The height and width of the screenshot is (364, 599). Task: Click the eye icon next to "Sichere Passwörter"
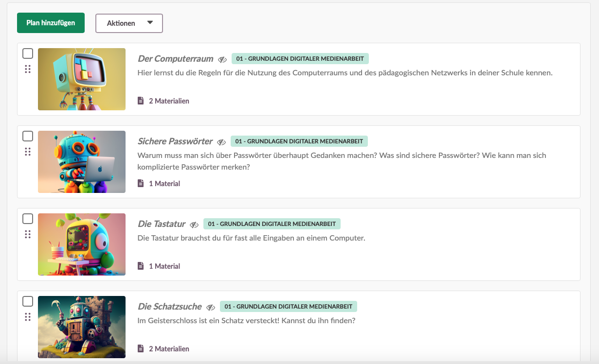222,141
